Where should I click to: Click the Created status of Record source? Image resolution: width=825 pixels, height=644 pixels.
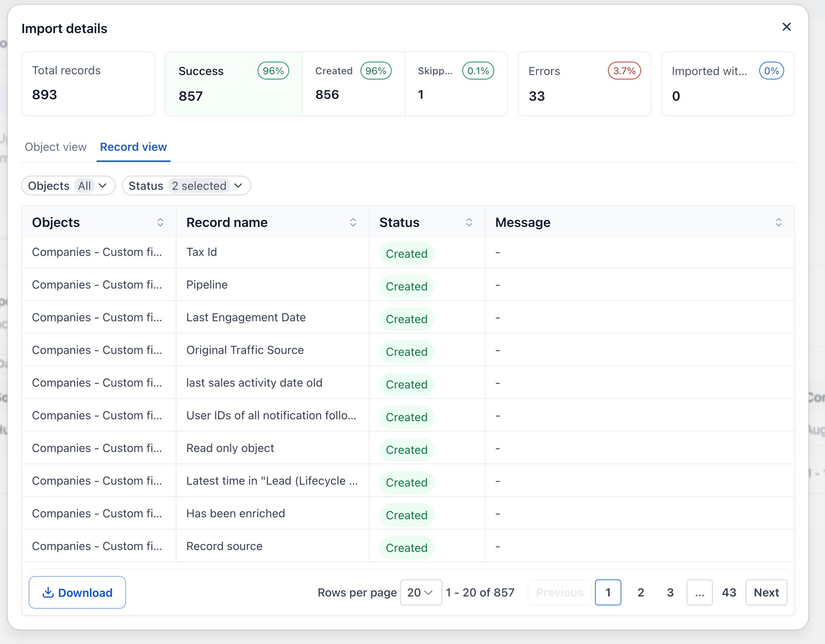(407, 548)
